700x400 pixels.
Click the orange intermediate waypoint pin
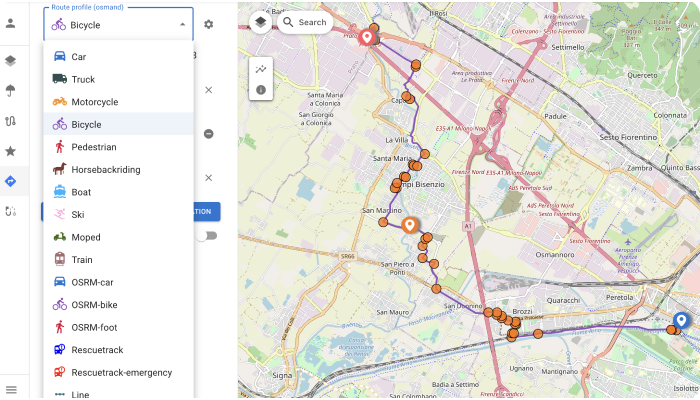[410, 224]
